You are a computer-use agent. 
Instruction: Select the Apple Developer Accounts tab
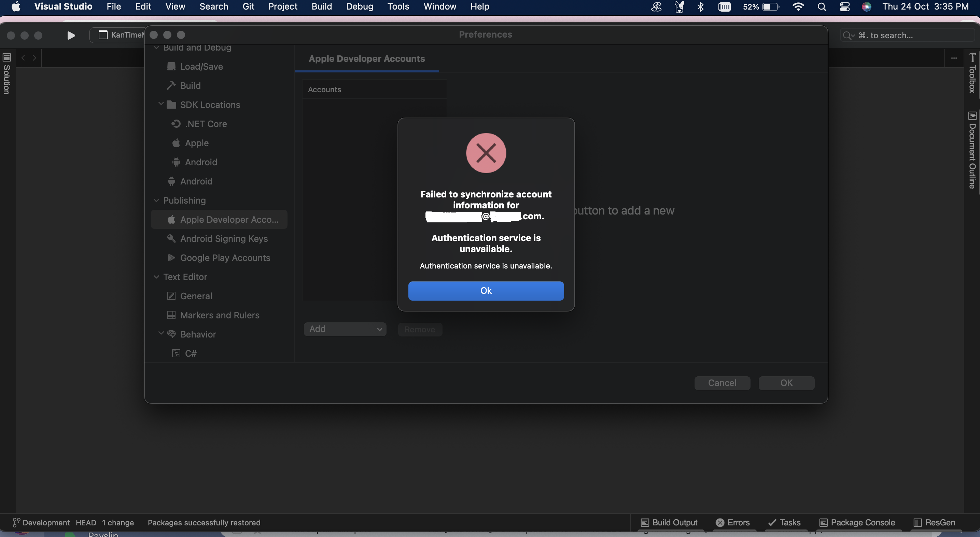(x=367, y=59)
